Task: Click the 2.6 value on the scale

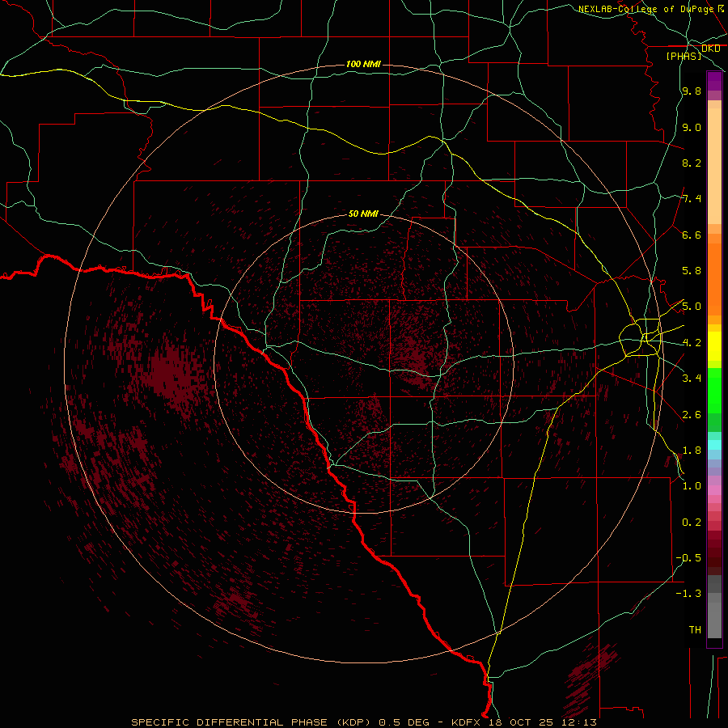Action: coord(692,415)
